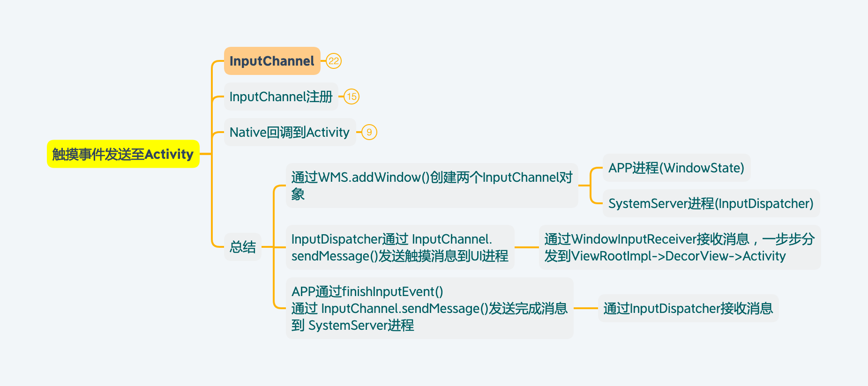
Task: Click the InputChannel注册 topic
Action: tap(281, 96)
